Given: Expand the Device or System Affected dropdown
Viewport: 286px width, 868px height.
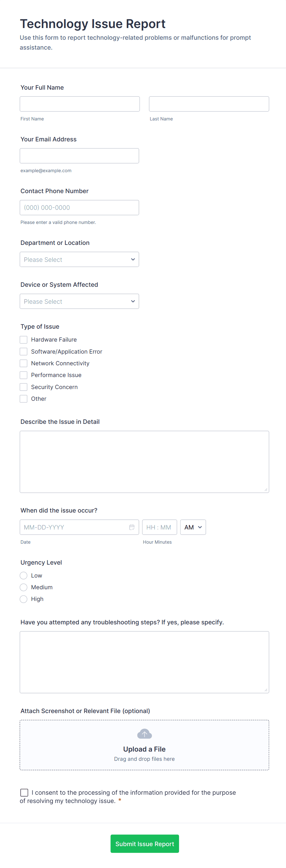Looking at the screenshot, I should 79,301.
